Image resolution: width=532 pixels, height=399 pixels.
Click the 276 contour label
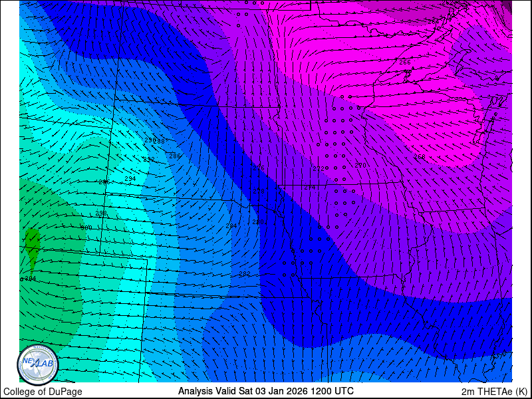(259, 168)
